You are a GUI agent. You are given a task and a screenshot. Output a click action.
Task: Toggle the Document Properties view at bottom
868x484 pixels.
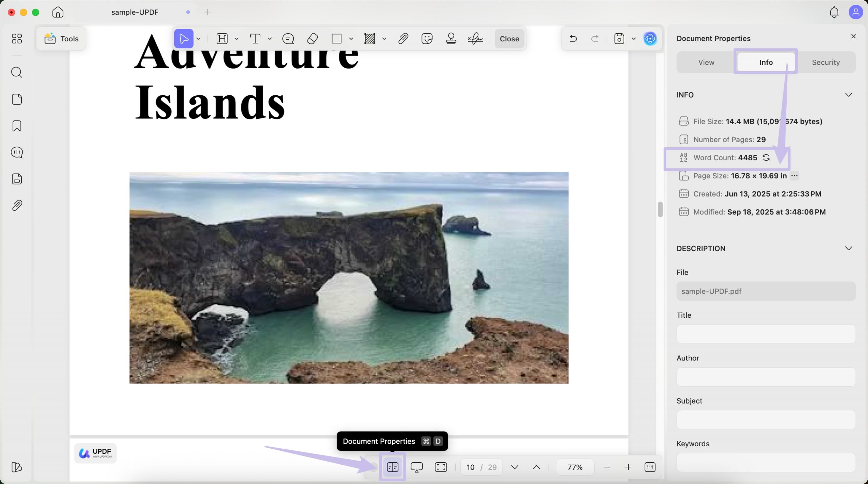pos(392,467)
